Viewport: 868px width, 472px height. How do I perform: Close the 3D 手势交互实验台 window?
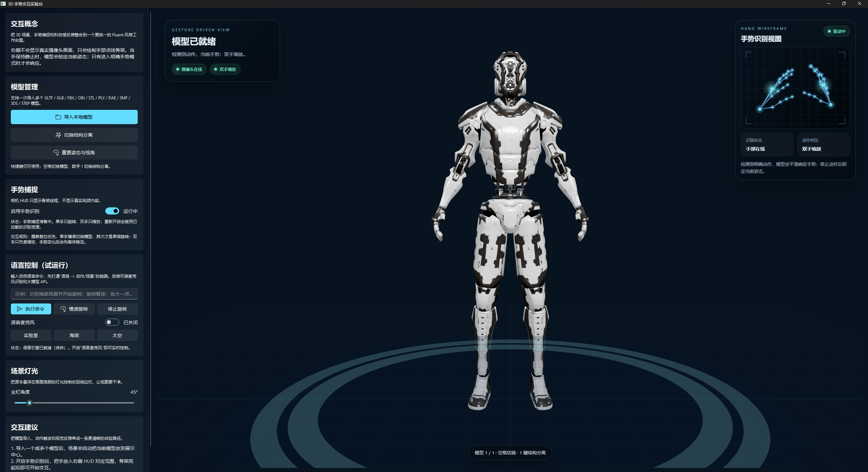pos(860,4)
